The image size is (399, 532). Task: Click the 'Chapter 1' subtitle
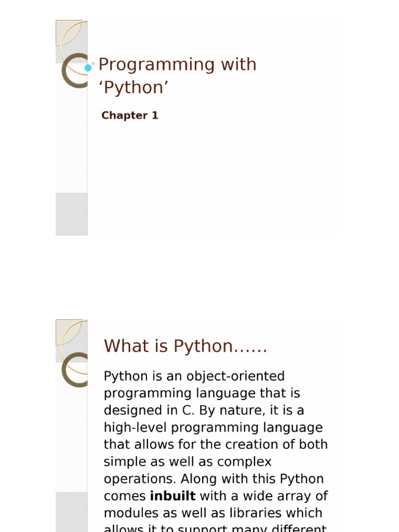point(129,115)
